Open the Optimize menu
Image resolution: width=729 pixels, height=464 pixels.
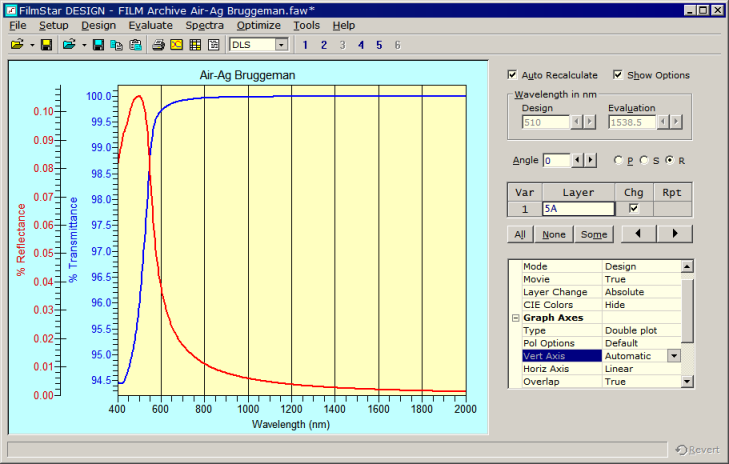258,25
